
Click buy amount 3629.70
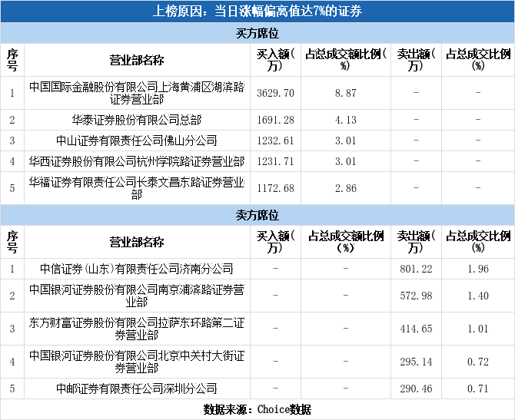pos(275,93)
